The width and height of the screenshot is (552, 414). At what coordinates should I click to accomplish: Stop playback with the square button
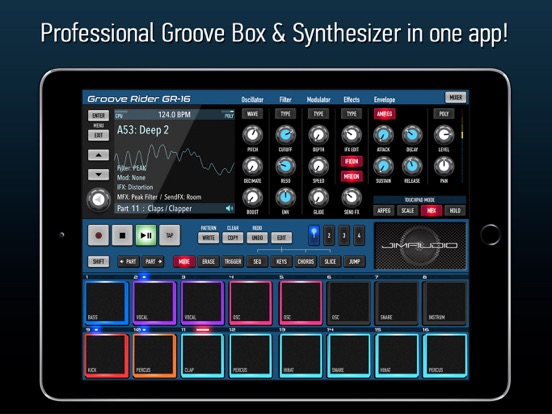pos(122,235)
